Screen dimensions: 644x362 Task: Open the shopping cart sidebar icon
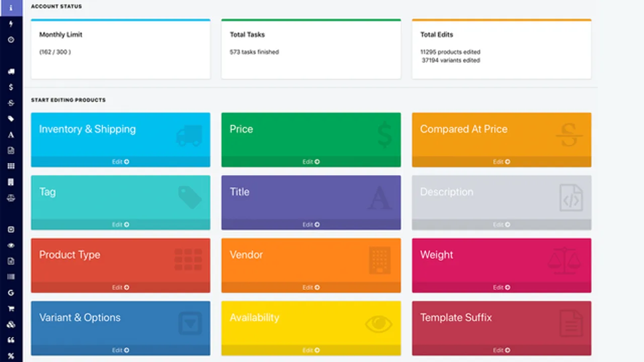coord(11,309)
